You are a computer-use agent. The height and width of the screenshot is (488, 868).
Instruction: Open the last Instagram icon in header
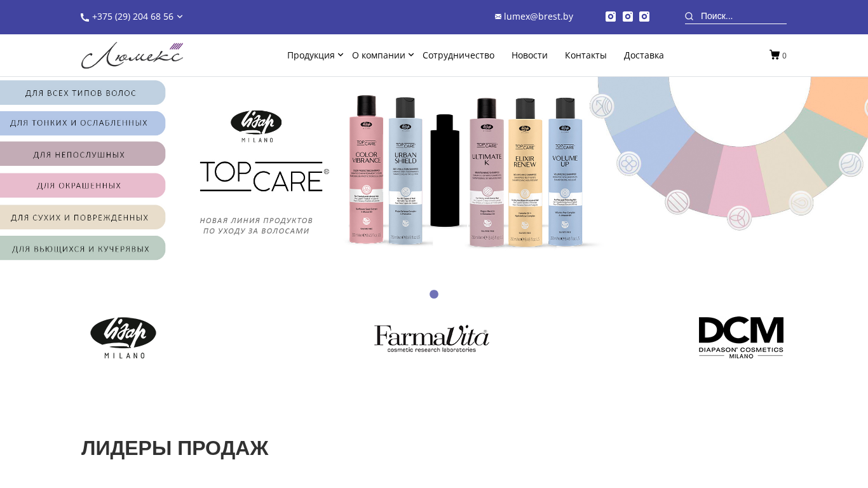644,17
